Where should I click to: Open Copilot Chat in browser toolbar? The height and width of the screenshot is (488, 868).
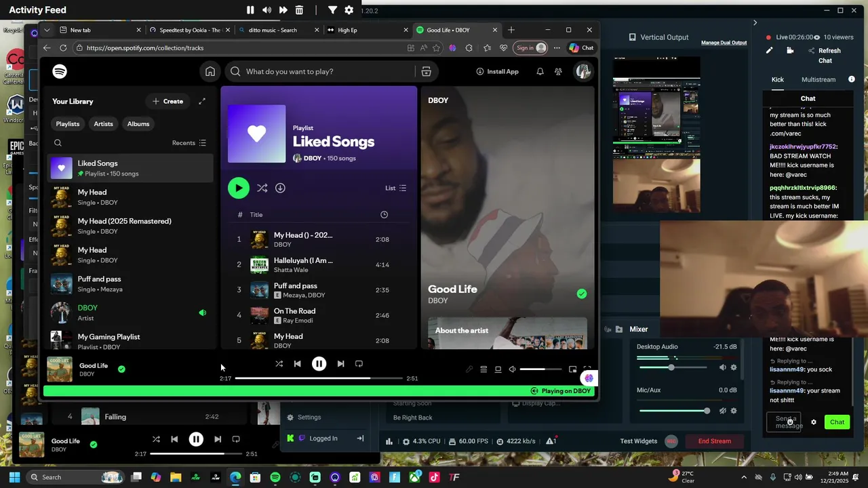(581, 47)
